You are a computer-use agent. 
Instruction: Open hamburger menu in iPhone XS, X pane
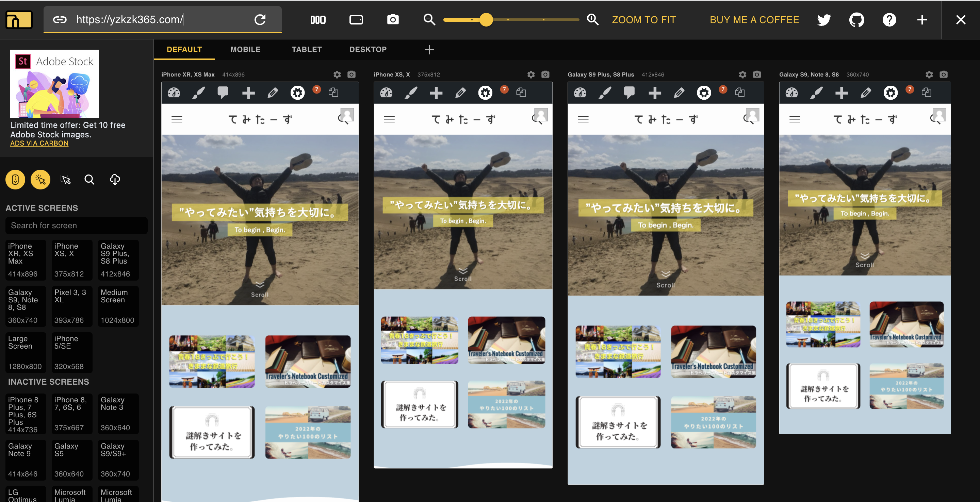point(389,119)
